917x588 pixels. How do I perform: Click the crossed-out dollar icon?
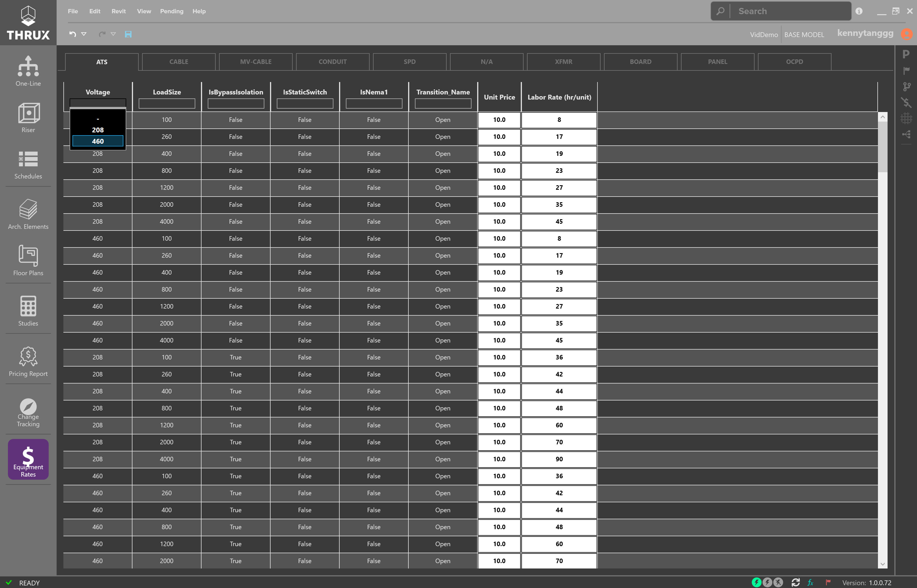point(906,102)
